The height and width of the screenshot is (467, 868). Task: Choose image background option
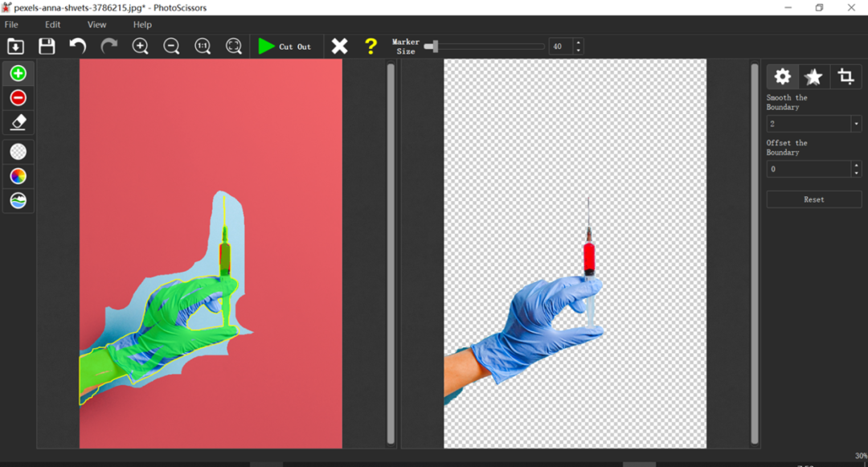(x=18, y=200)
